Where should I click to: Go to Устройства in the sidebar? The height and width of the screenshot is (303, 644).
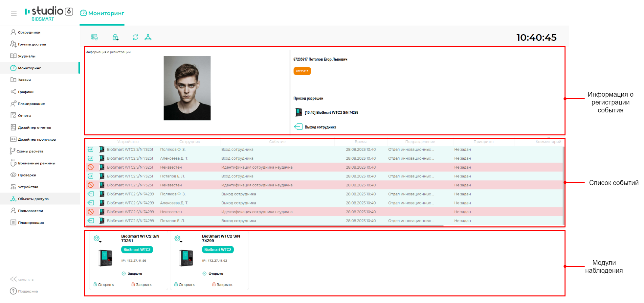(40, 187)
